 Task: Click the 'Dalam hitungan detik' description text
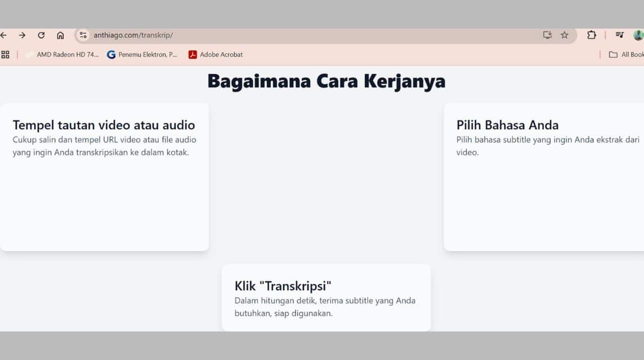(x=325, y=307)
